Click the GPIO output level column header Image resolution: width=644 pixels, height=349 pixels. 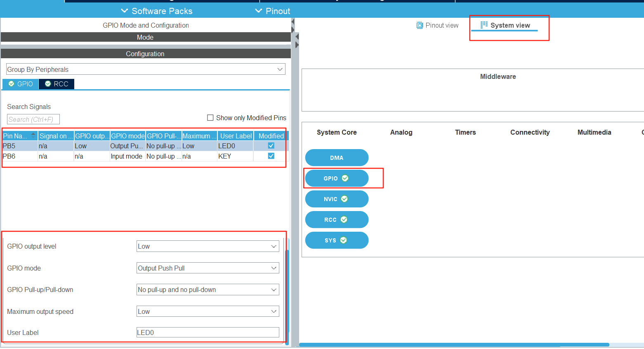click(x=92, y=136)
